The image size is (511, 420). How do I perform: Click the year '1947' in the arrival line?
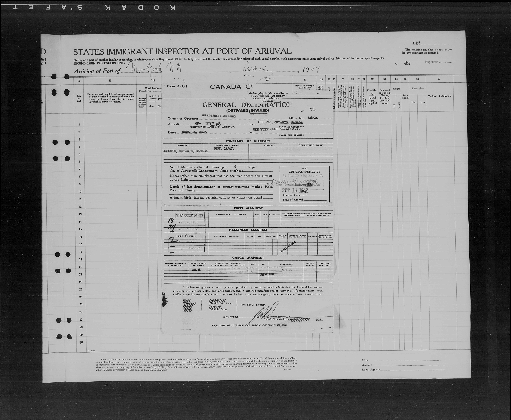point(311,70)
